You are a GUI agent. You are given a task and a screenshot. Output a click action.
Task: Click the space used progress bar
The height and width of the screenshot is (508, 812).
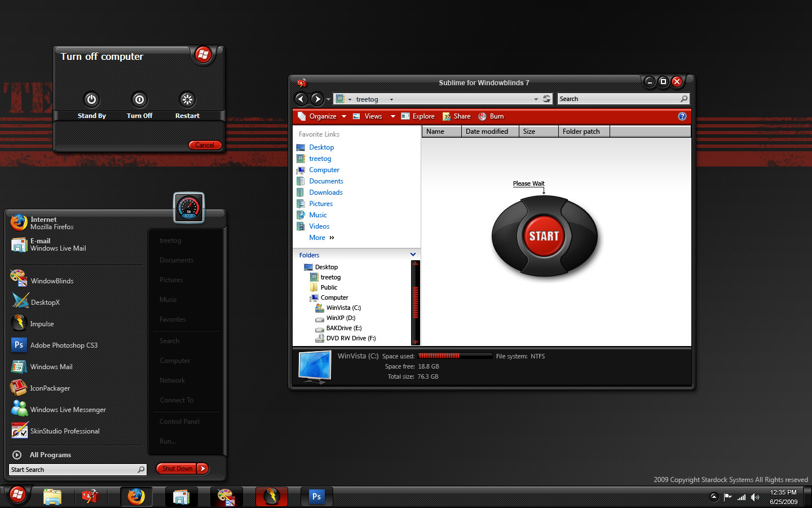tap(455, 356)
